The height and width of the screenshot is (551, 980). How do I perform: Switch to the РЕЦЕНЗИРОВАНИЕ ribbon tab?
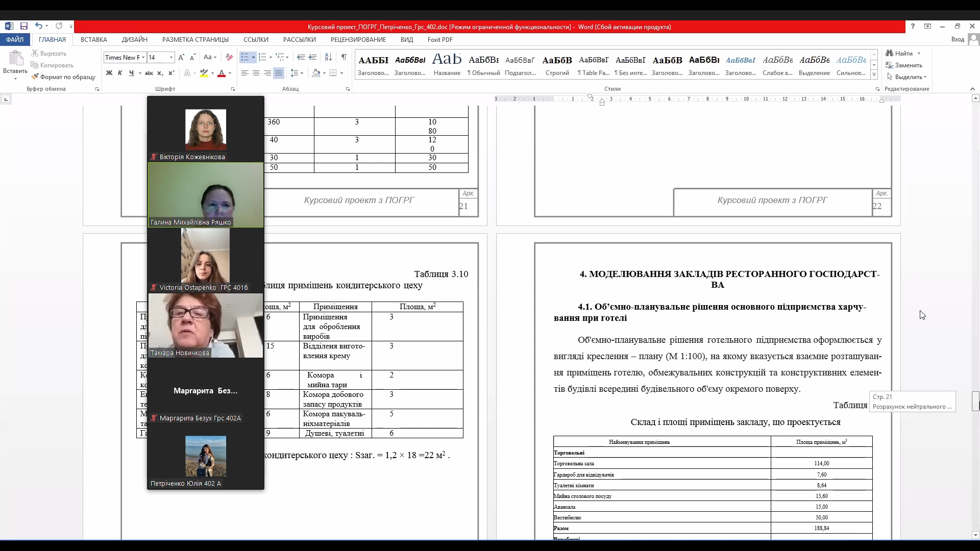(358, 40)
